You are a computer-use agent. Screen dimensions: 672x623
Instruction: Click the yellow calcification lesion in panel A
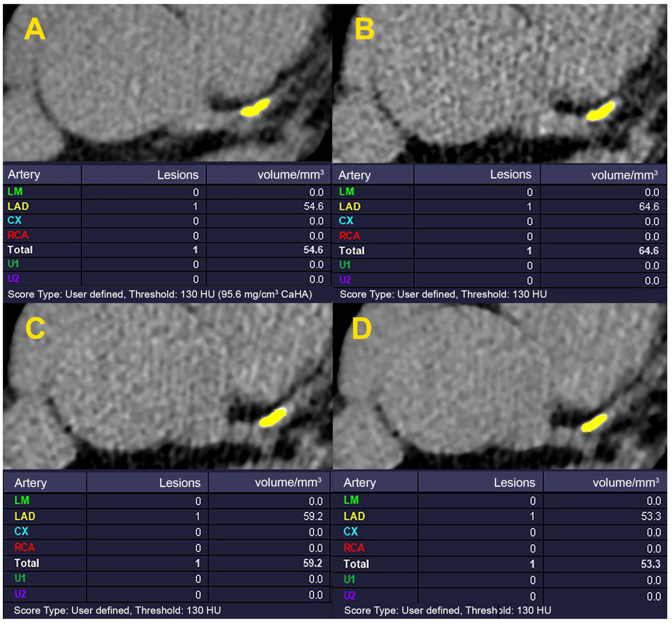pyautogui.click(x=255, y=108)
